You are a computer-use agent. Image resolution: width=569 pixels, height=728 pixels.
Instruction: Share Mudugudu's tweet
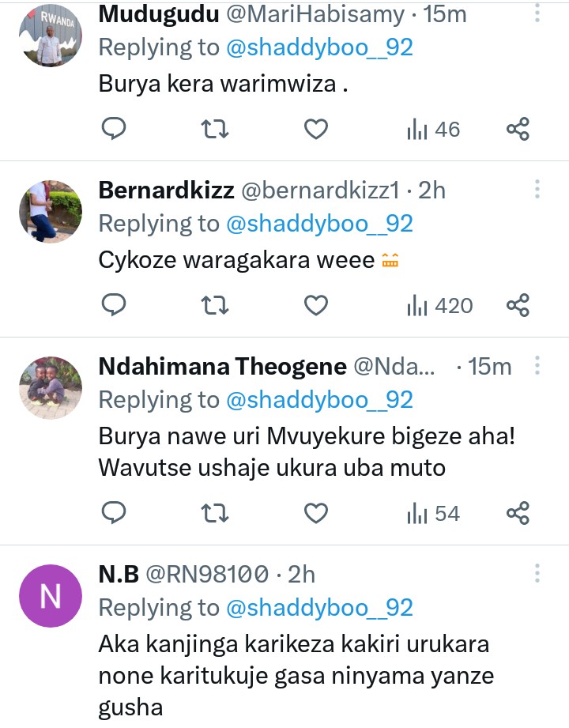[517, 129]
